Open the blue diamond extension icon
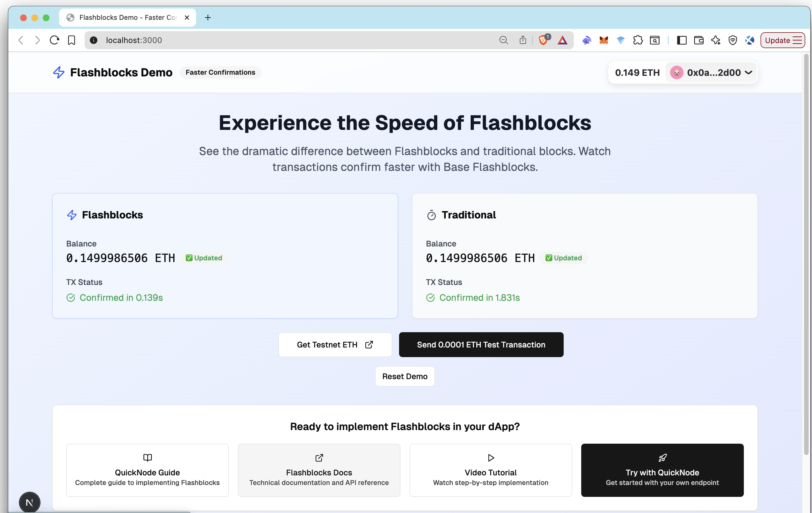812x513 pixels. [x=621, y=40]
